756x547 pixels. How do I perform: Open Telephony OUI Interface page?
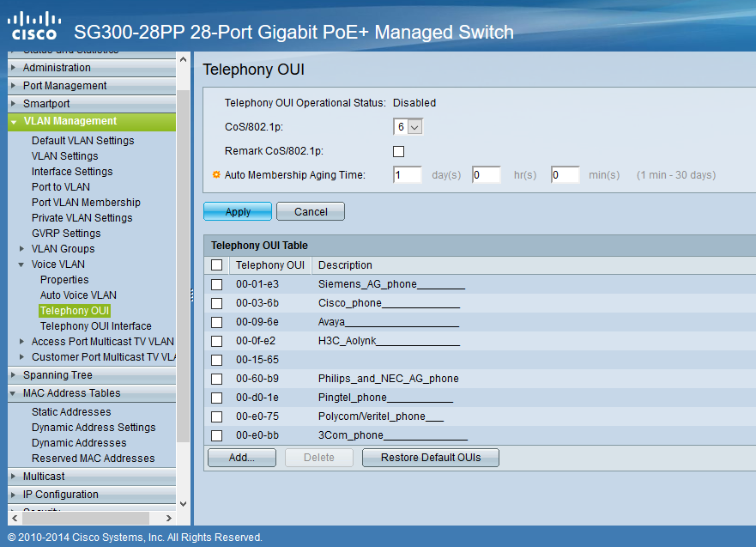pyautogui.click(x=95, y=326)
